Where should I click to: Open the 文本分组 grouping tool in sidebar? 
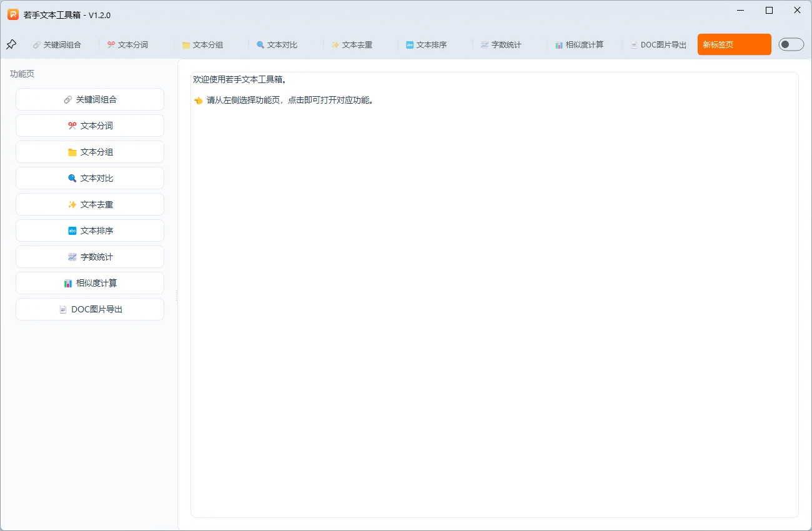tap(89, 152)
